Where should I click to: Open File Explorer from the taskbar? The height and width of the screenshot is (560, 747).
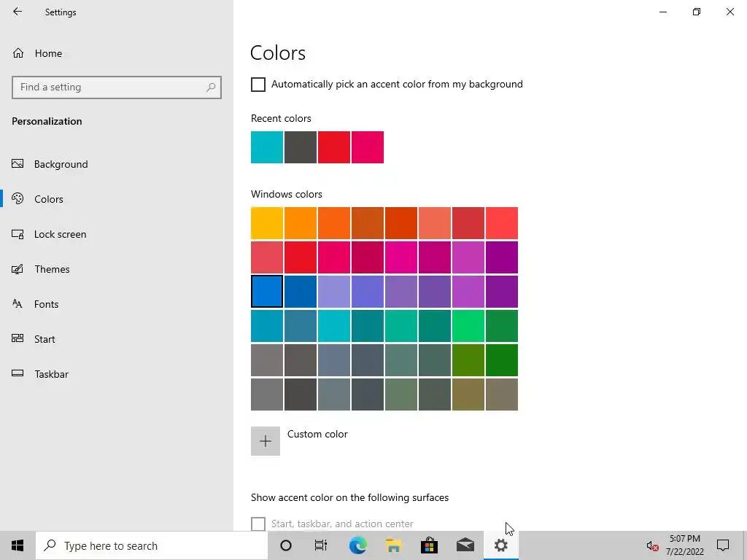pyautogui.click(x=393, y=545)
